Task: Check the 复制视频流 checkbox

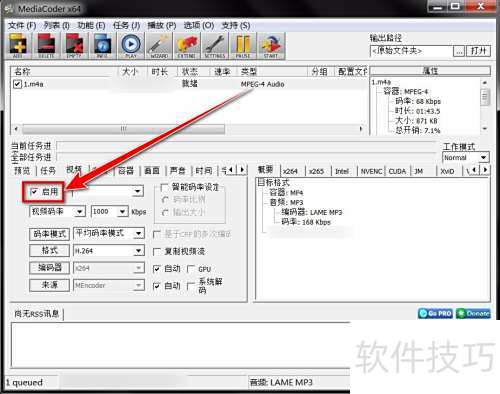Action: pyautogui.click(x=156, y=252)
